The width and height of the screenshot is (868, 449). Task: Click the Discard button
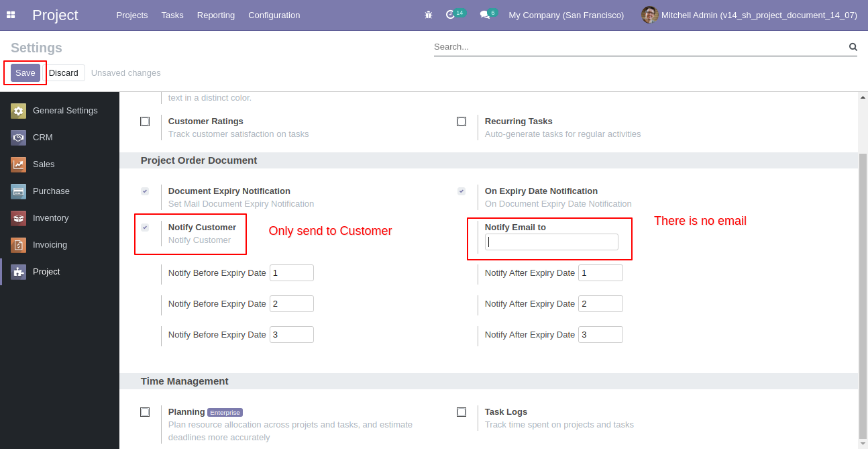click(64, 72)
